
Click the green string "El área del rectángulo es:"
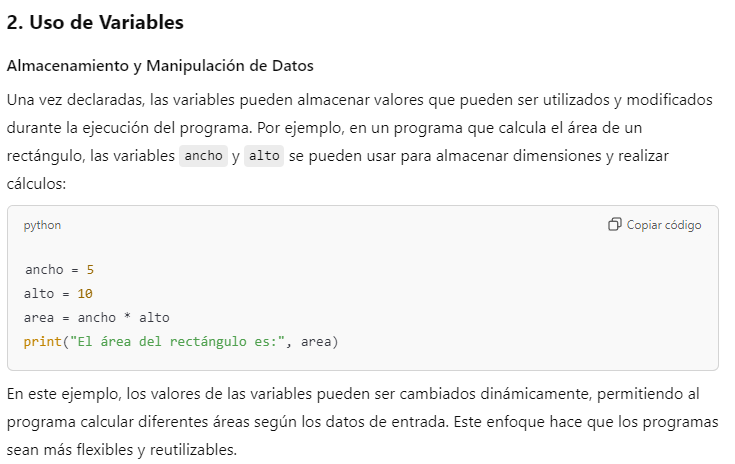(x=177, y=342)
